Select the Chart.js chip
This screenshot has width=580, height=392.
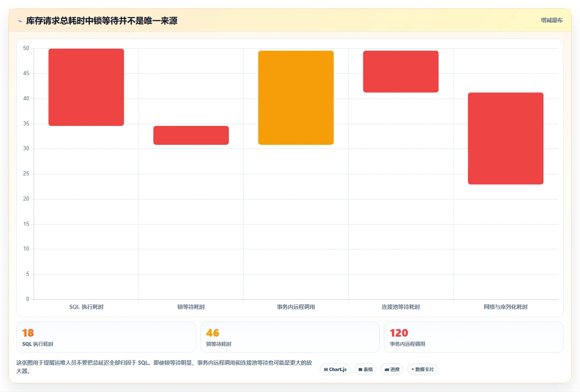[335, 369]
